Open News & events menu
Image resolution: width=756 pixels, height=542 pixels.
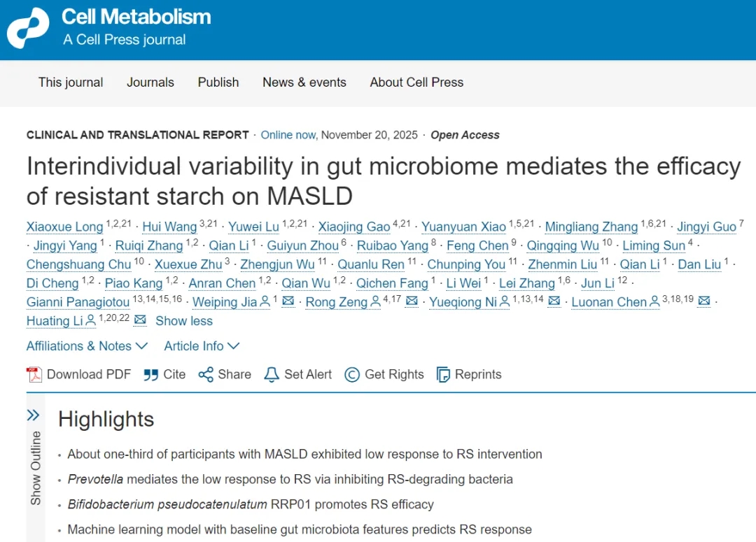pos(304,83)
